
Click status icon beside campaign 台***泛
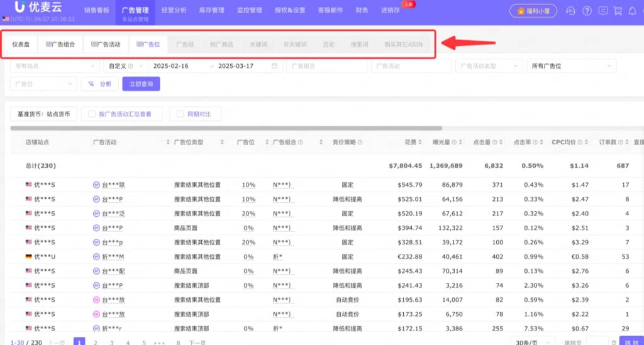point(96,214)
